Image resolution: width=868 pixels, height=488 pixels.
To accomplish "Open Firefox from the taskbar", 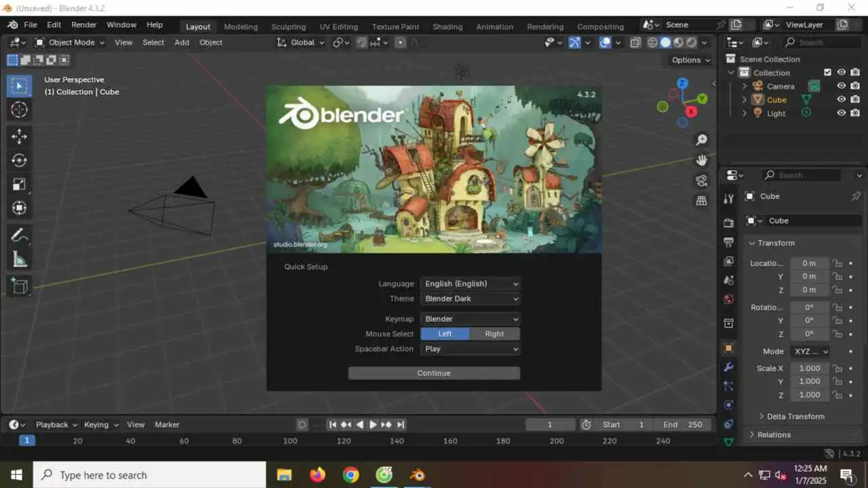I will click(x=317, y=474).
